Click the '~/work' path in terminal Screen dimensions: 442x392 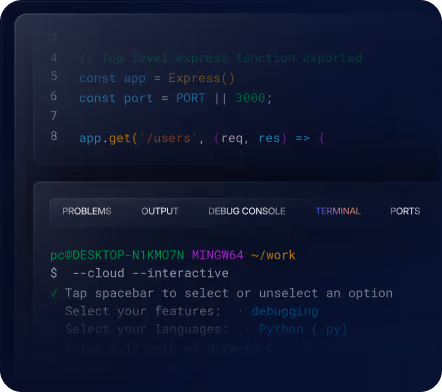coord(273,255)
